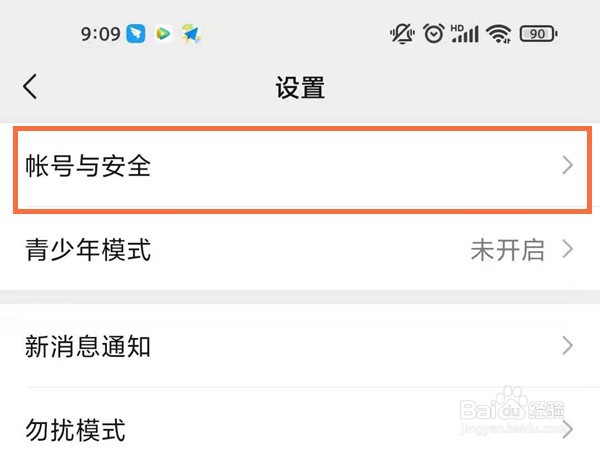The width and height of the screenshot is (600, 450).
Task: Tap the chevron beside 帐号与安全
Action: 568,166
